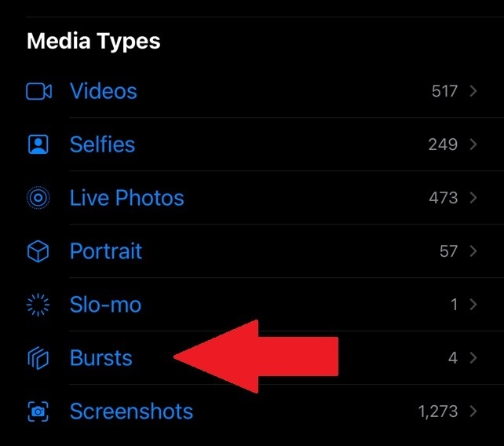This screenshot has width=504, height=446.
Task: Tap the Selfies person icon
Action: [38, 144]
